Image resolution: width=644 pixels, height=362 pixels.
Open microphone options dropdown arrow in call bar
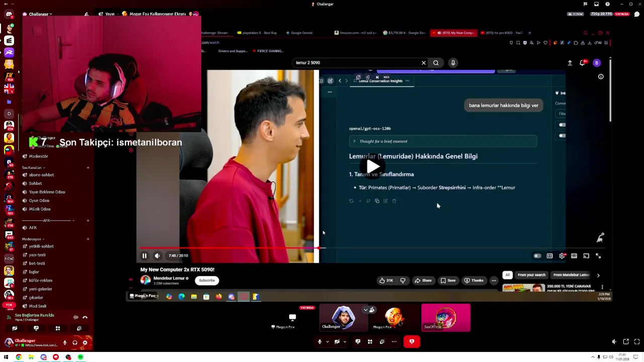pos(327,342)
